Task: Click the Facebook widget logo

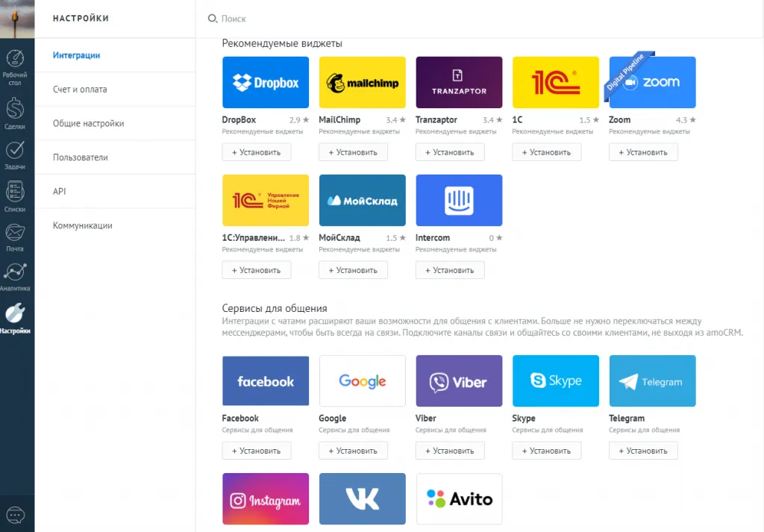Action: 266,381
